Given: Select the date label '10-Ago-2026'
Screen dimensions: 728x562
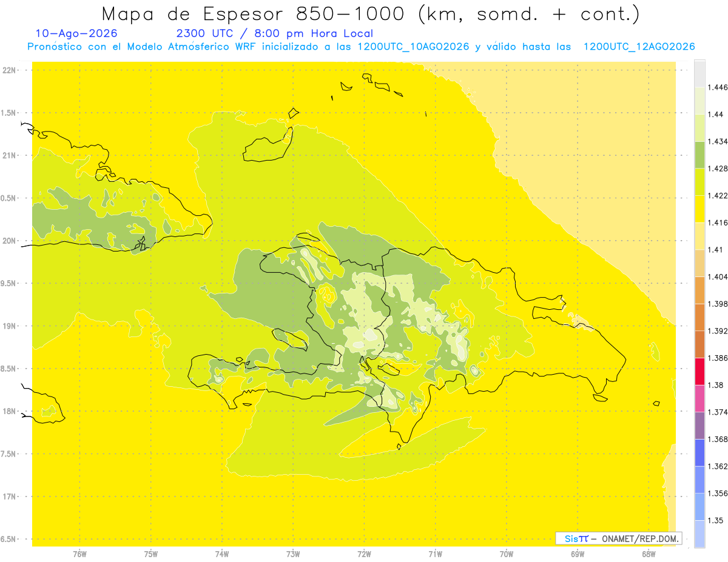Looking at the screenshot, I should click(76, 33).
